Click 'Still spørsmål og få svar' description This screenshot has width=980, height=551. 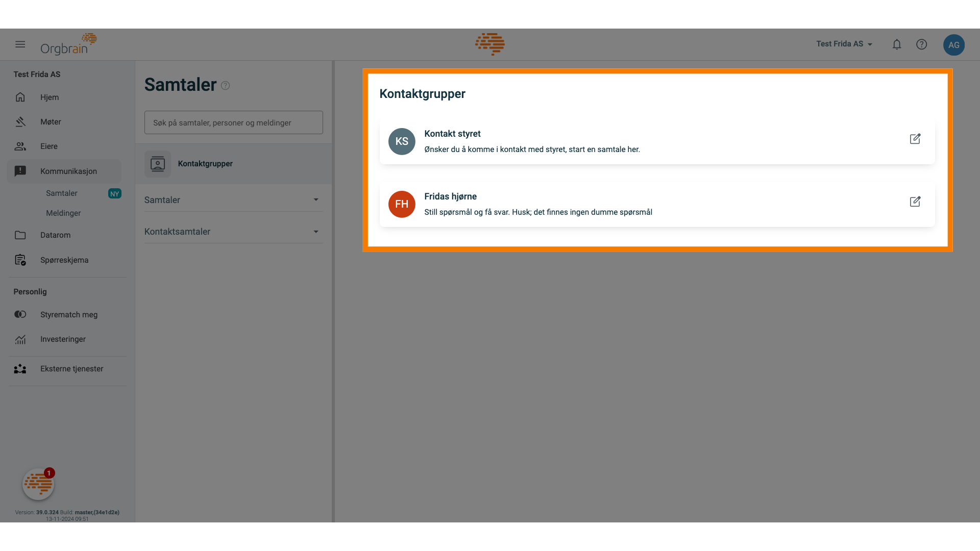click(538, 212)
